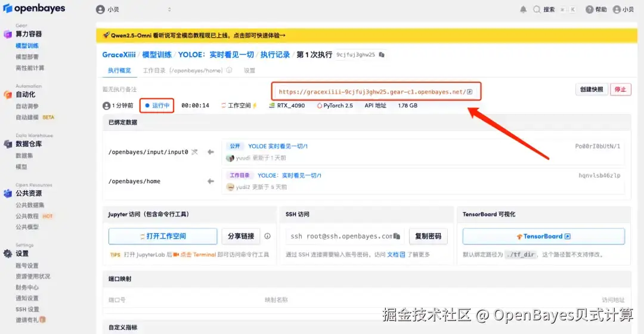Click the API 地址 label
644x334 pixels.
tap(376, 106)
